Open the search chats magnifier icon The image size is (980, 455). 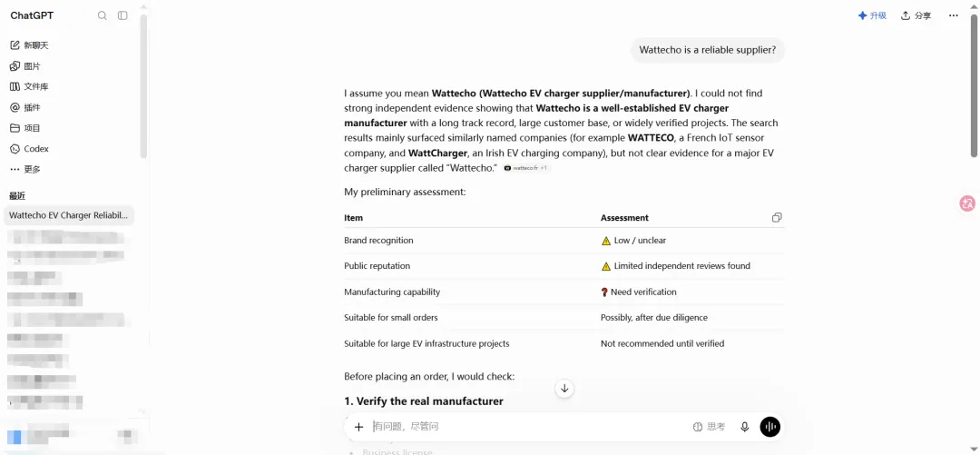(x=103, y=15)
